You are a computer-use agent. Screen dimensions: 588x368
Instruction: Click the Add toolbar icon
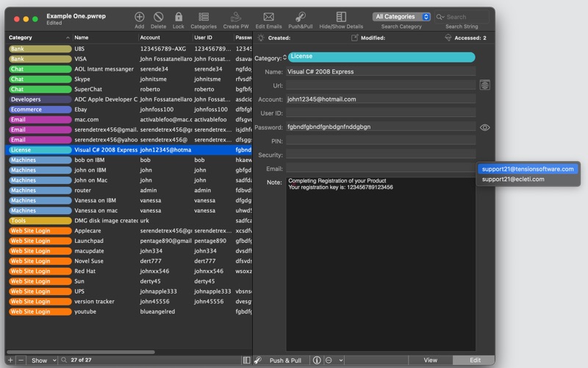pos(139,17)
